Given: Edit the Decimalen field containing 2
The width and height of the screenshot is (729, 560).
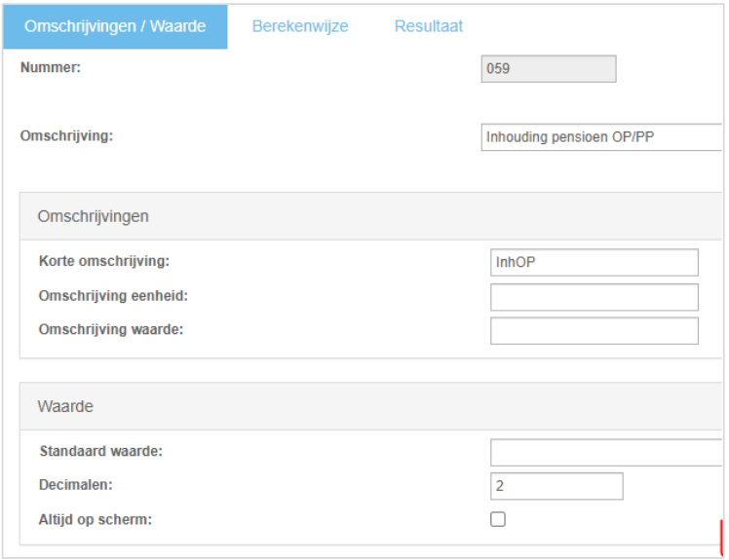Looking at the screenshot, I should click(556, 486).
